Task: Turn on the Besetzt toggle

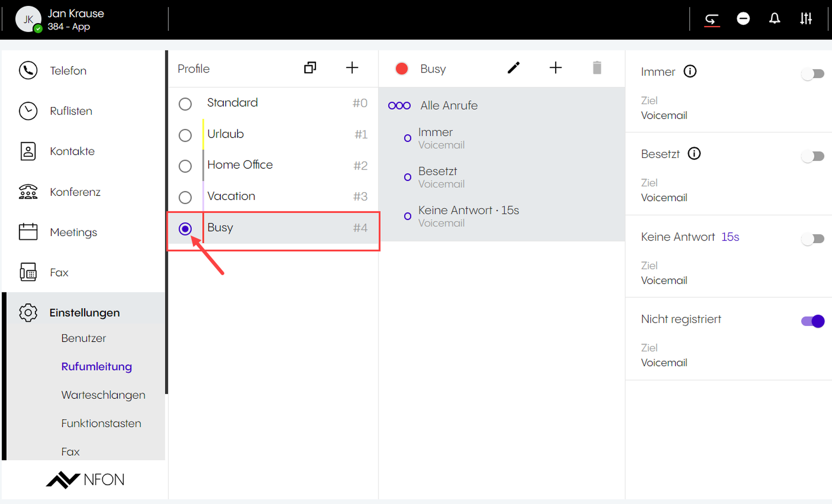Action: coord(812,156)
